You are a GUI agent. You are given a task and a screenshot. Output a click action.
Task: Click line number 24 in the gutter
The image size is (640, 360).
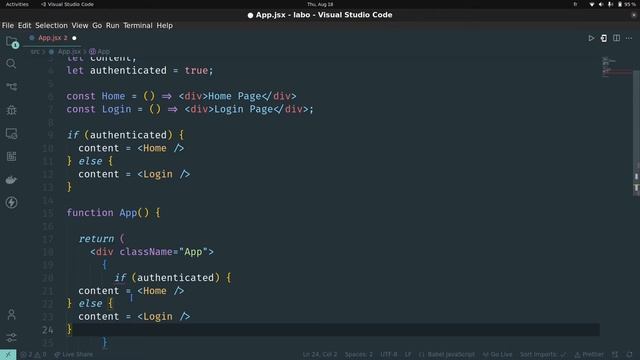point(47,329)
